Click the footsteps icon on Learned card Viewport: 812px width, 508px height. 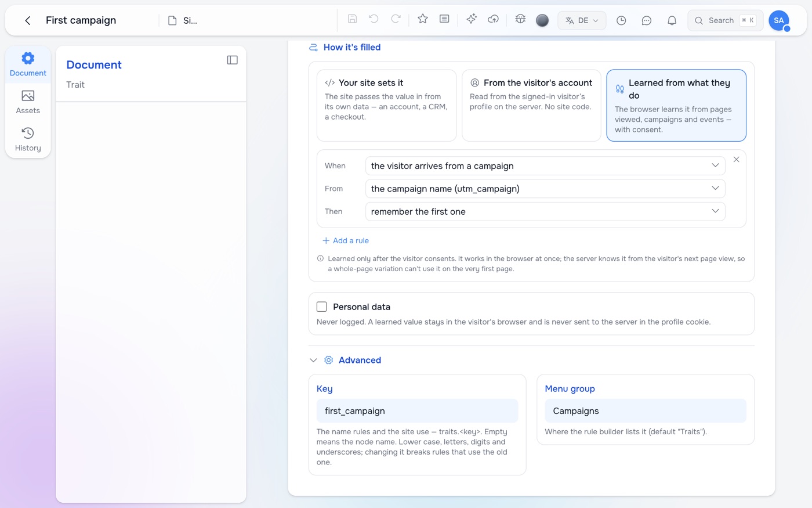coord(620,89)
